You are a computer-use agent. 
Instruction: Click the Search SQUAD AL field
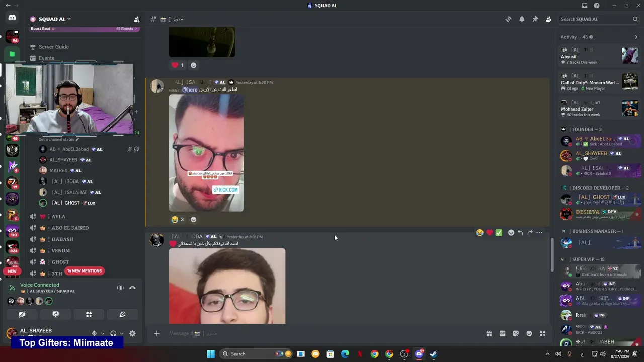(x=599, y=19)
